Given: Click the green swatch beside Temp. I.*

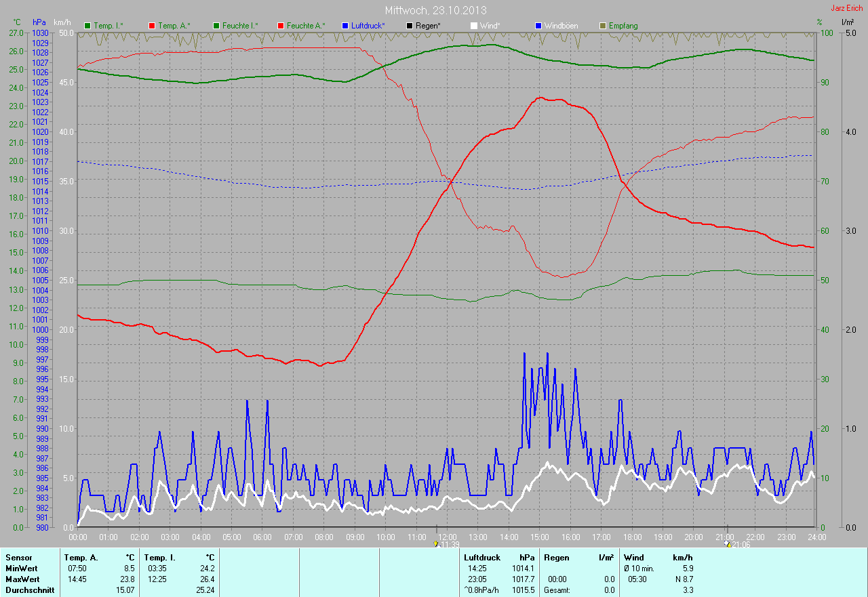Looking at the screenshot, I should tap(87, 26).
